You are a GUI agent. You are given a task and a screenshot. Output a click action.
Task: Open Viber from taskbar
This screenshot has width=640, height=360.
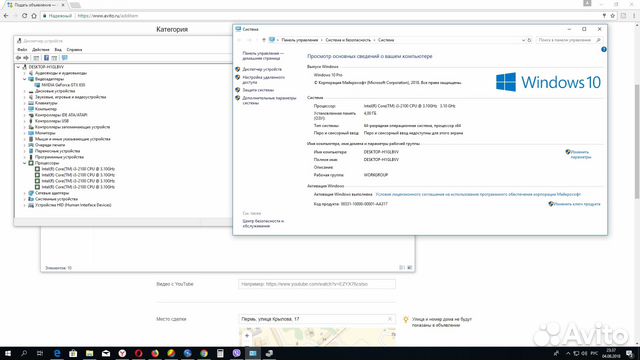click(236, 353)
